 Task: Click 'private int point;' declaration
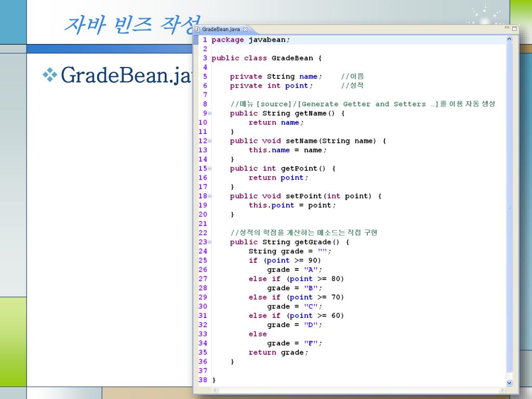[271, 86]
